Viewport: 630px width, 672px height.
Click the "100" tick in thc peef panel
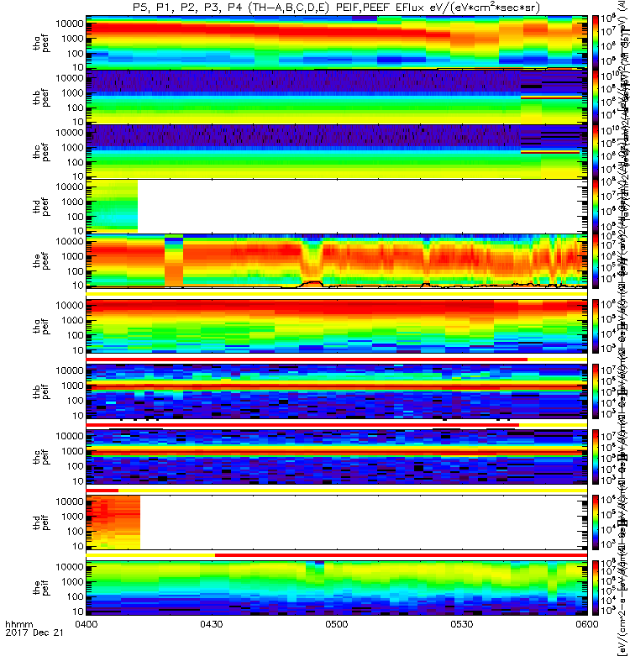tap(75, 162)
